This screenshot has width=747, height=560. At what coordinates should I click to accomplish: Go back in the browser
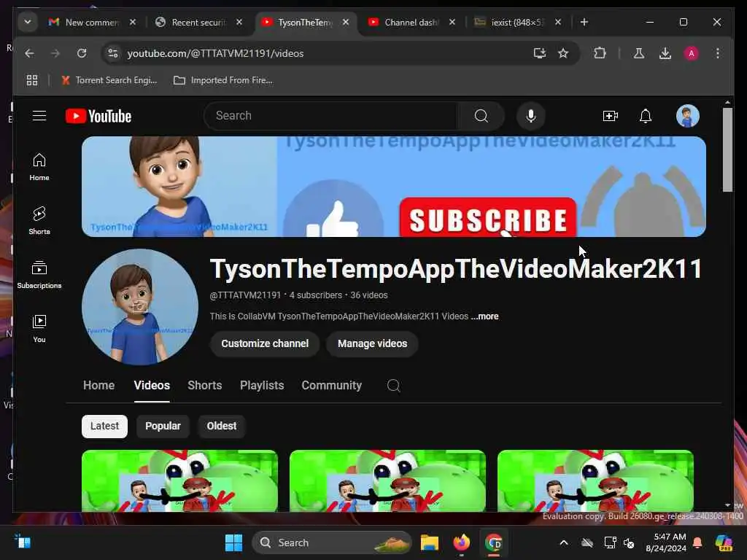tap(29, 53)
